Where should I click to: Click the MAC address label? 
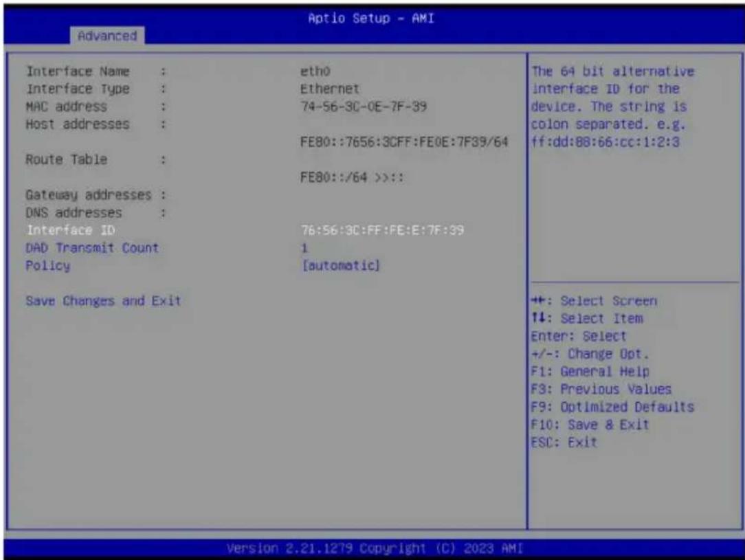(67, 107)
